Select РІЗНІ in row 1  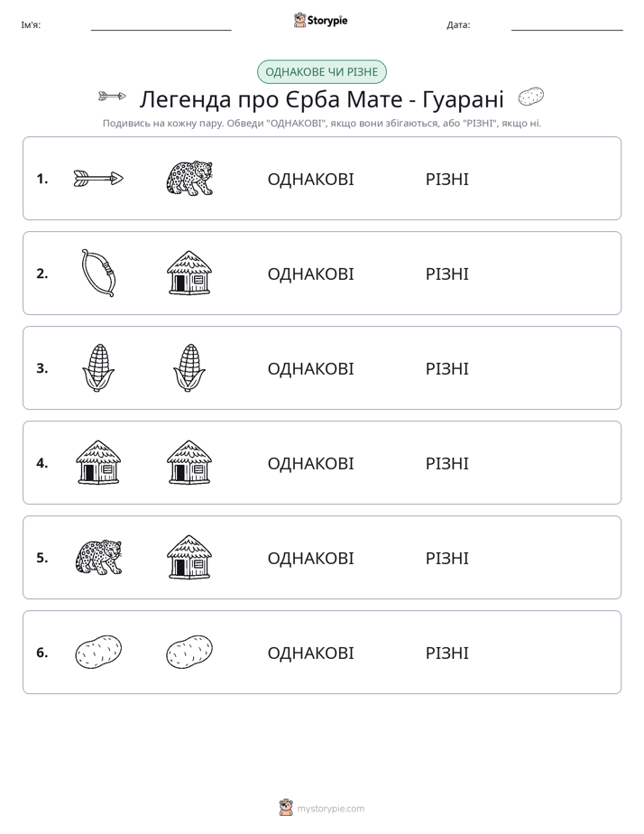click(446, 180)
